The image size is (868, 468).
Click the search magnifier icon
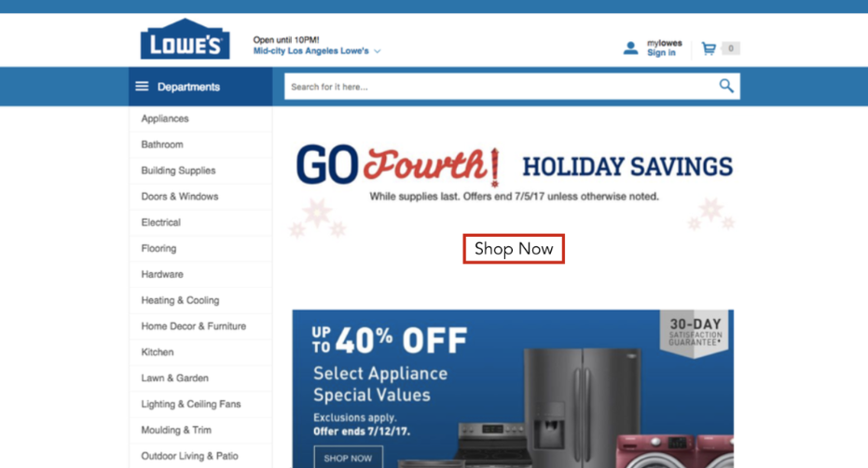[725, 86]
